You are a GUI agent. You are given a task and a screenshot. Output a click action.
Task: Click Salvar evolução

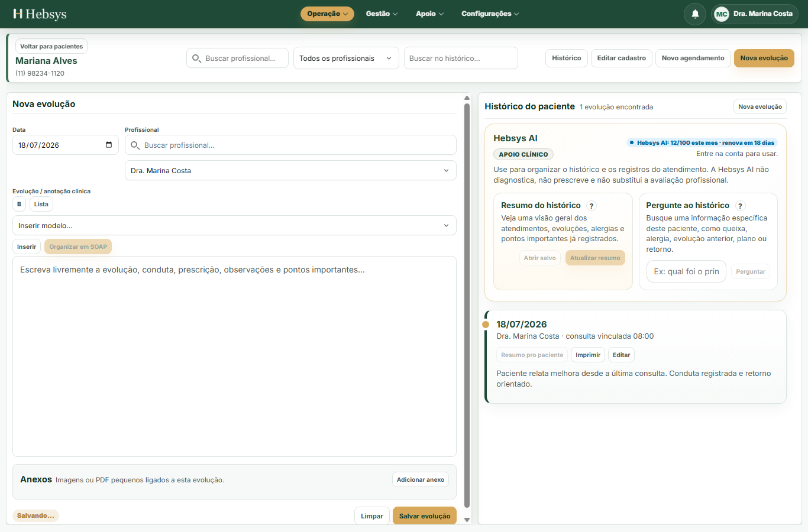tap(425, 516)
